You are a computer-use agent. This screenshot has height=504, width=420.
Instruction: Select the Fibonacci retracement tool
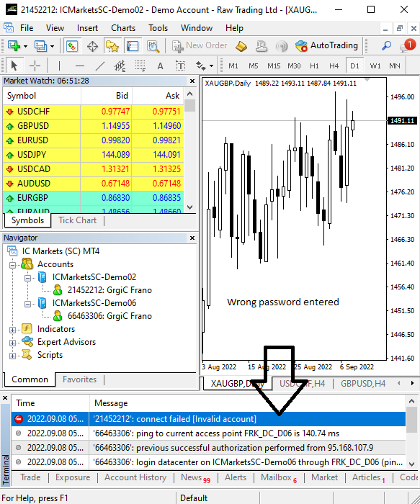click(x=140, y=66)
